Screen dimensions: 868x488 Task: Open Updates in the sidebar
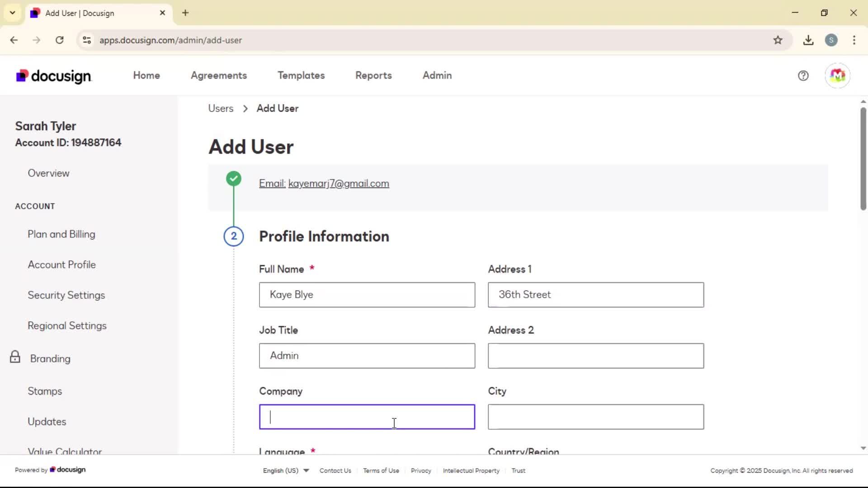pyautogui.click(x=47, y=422)
